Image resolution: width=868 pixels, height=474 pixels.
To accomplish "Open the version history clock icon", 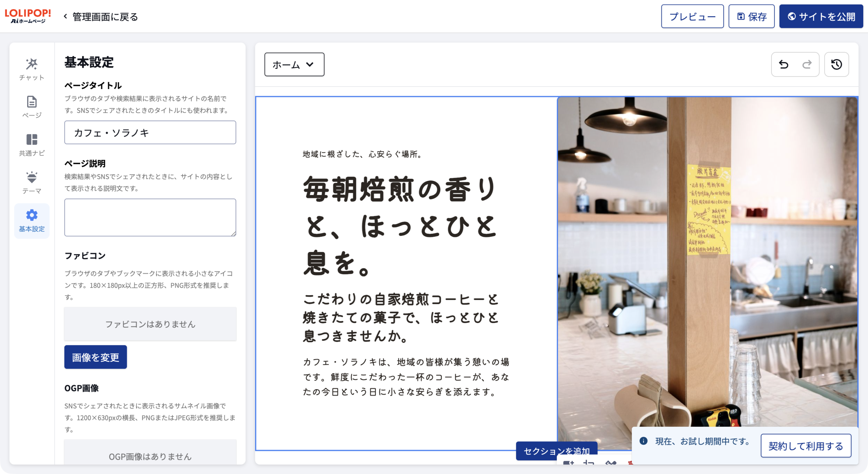I will 836,64.
